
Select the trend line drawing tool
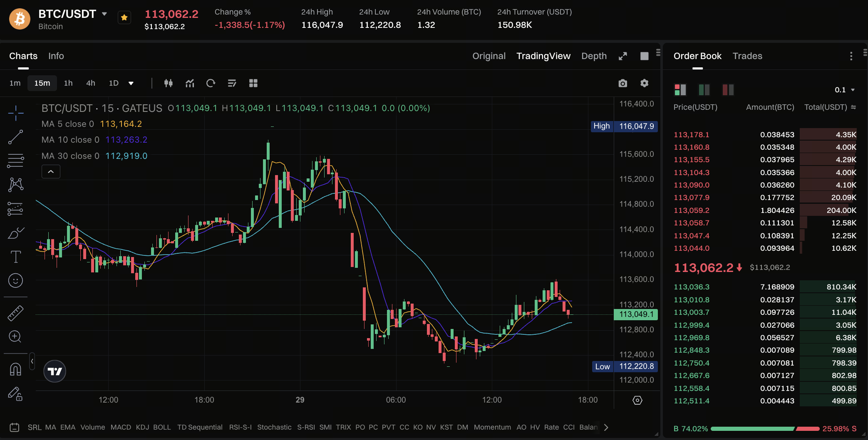click(15, 137)
